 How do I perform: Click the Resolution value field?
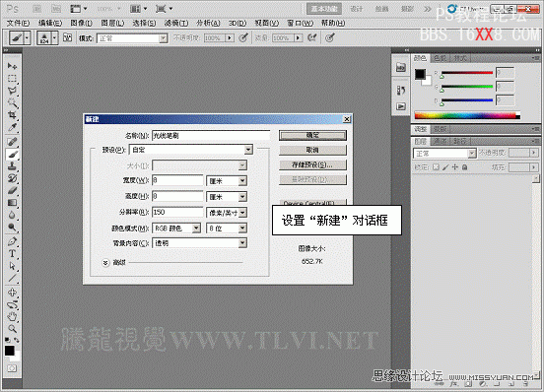(177, 212)
